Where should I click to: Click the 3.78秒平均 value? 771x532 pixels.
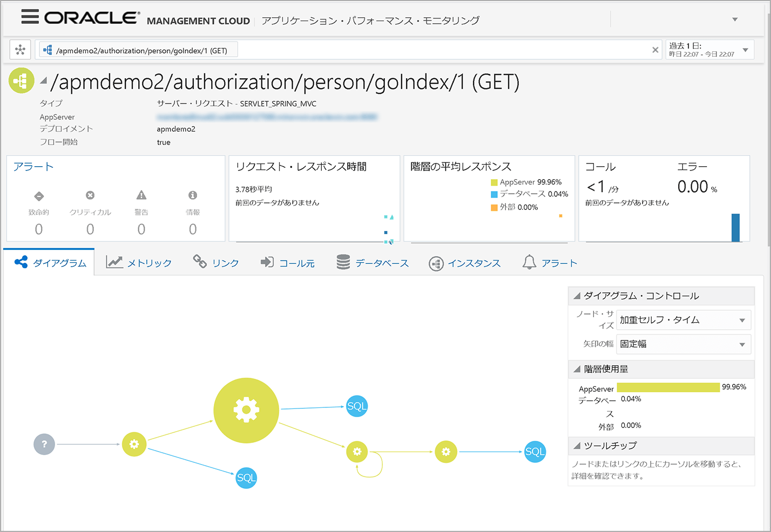(254, 189)
